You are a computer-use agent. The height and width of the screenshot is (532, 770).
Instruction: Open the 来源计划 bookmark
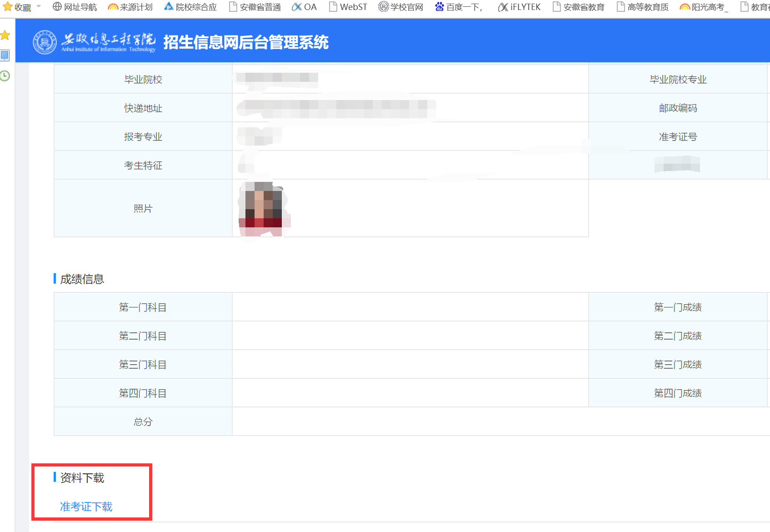130,7
